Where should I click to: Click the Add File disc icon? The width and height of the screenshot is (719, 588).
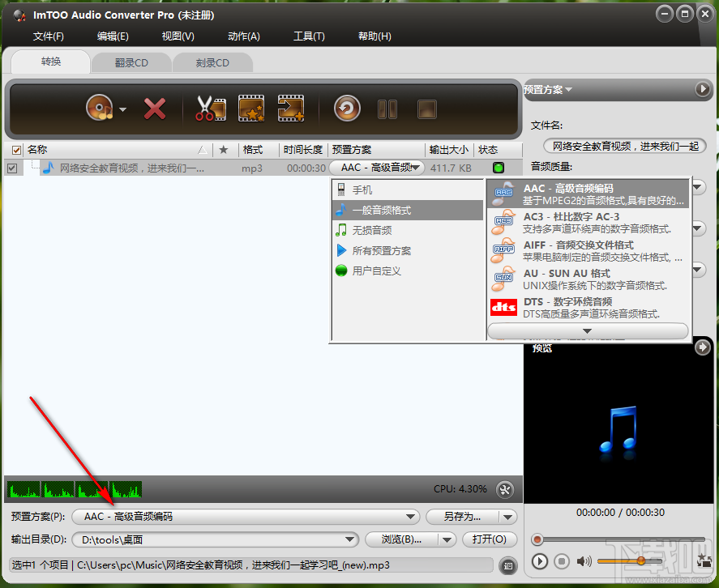(x=101, y=109)
